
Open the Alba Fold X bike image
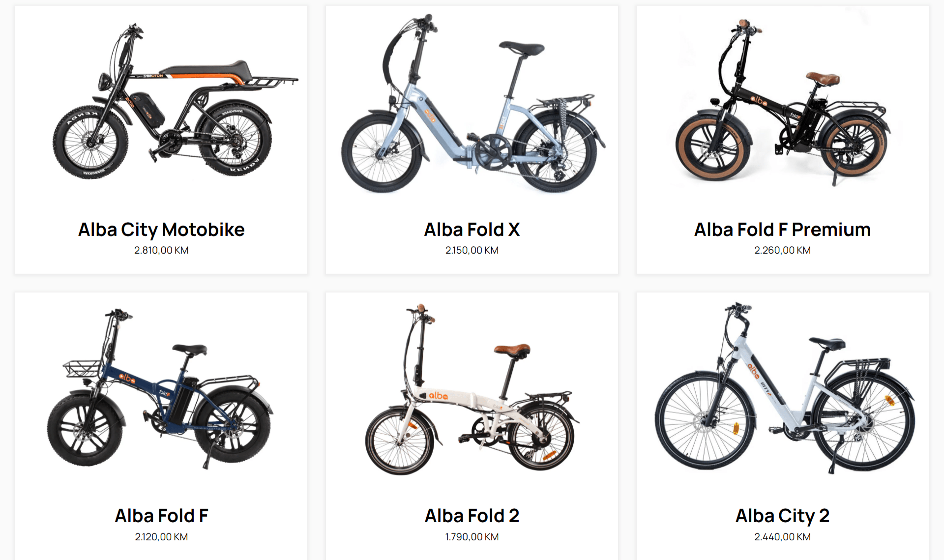(x=472, y=103)
